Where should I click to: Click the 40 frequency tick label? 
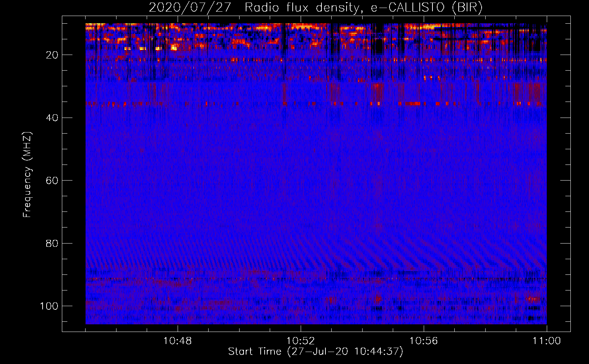click(52, 118)
